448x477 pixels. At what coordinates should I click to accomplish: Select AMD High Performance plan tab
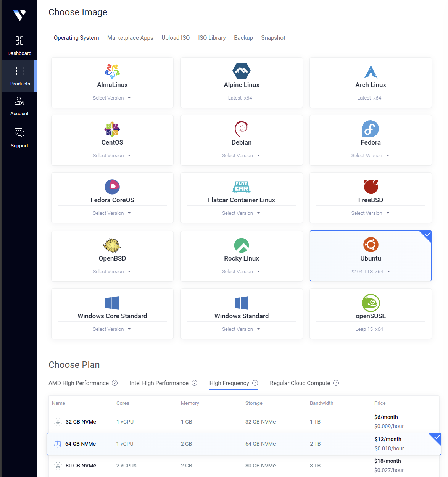(x=79, y=383)
